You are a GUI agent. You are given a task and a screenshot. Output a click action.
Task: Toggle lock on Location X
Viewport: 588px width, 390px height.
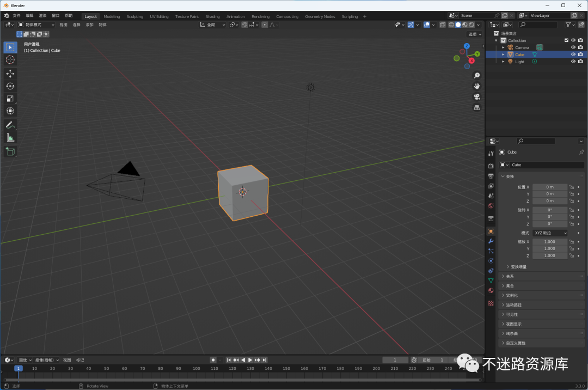tap(571, 187)
